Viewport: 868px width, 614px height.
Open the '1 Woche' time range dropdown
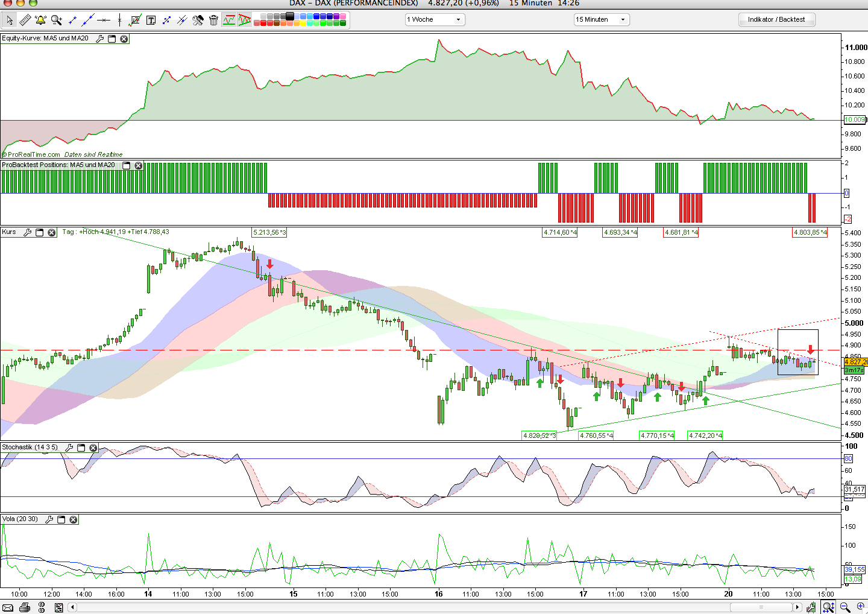pos(434,19)
